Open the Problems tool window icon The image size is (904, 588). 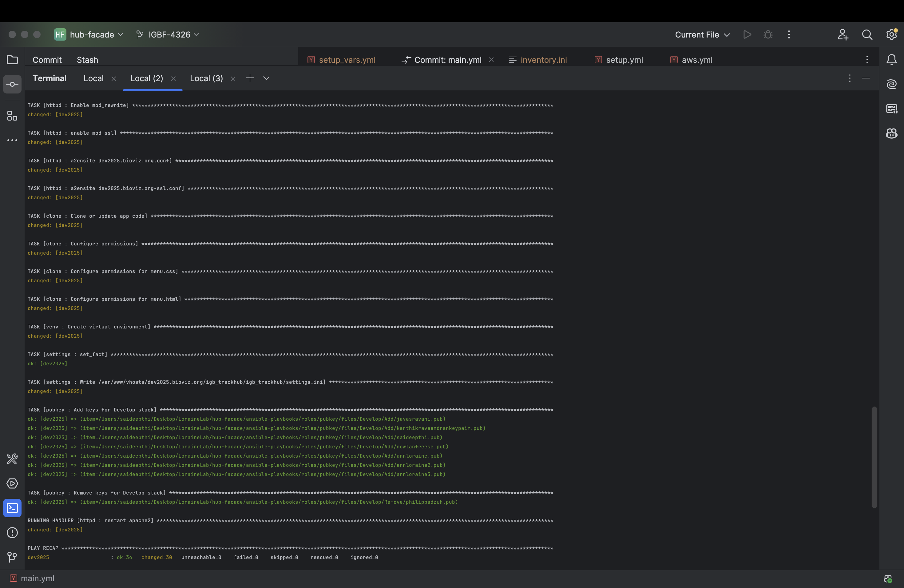coord(12,533)
